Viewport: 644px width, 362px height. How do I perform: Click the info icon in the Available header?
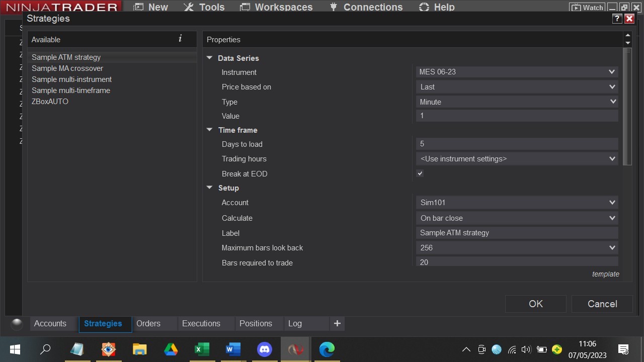pos(180,39)
